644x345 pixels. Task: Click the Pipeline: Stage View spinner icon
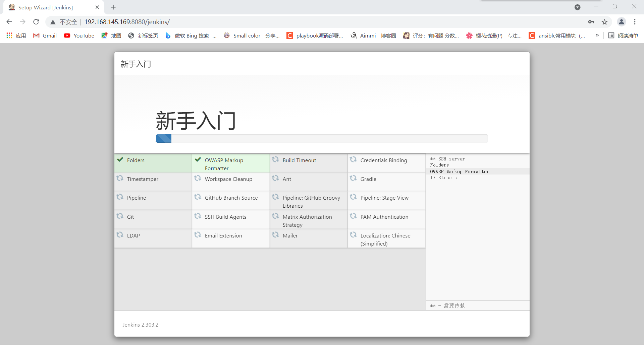(353, 197)
